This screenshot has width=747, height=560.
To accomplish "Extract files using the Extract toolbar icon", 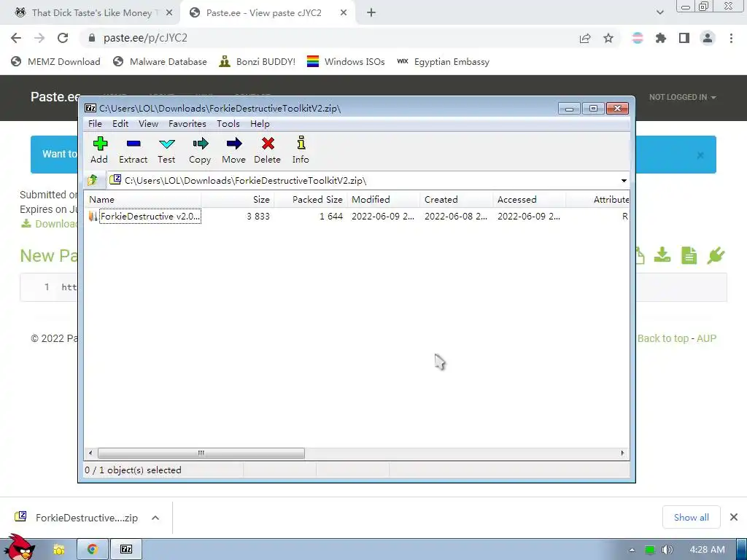I will (x=133, y=150).
